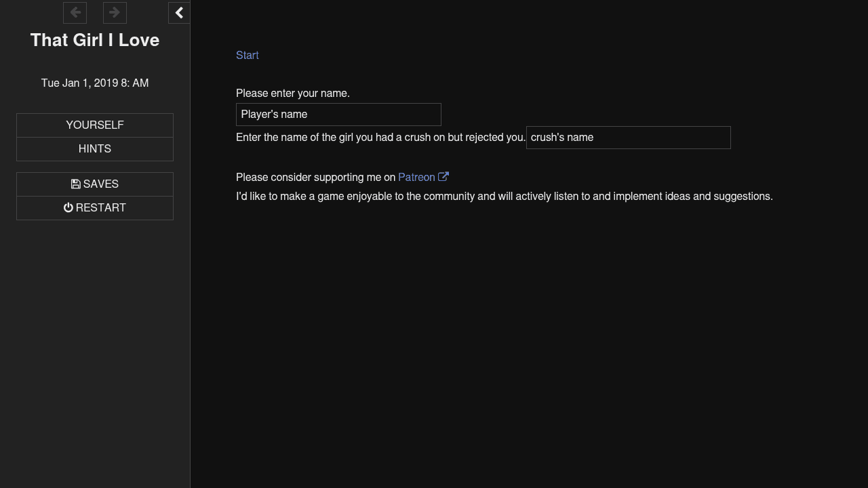
Task: Click the power icon beside Restart
Action: coord(68,208)
